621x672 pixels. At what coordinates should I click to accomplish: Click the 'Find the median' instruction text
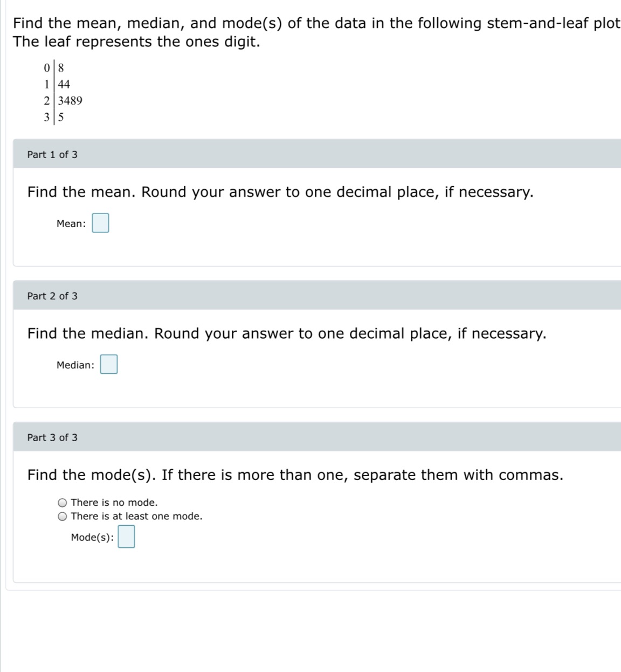(x=286, y=333)
